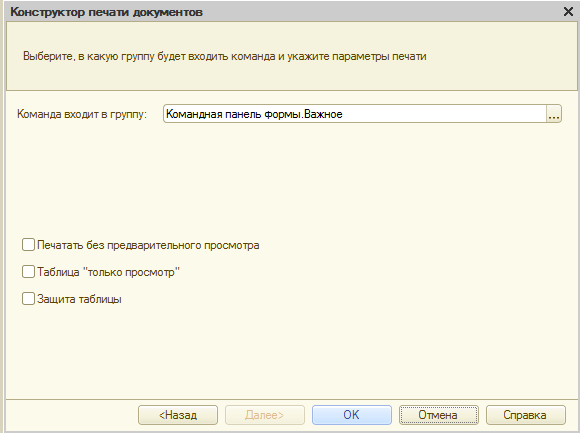Screen dimensions: 580x433
Task: Click the 'Конструктор печати документов' title bar text
Action: 107,12
